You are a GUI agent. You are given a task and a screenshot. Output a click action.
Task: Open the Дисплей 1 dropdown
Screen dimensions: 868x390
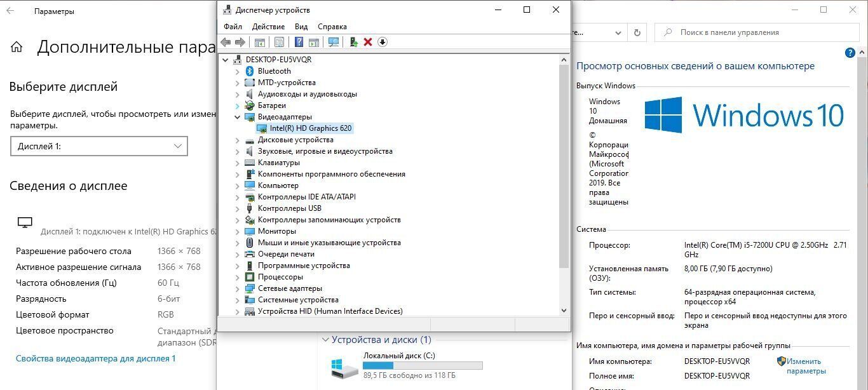point(99,146)
